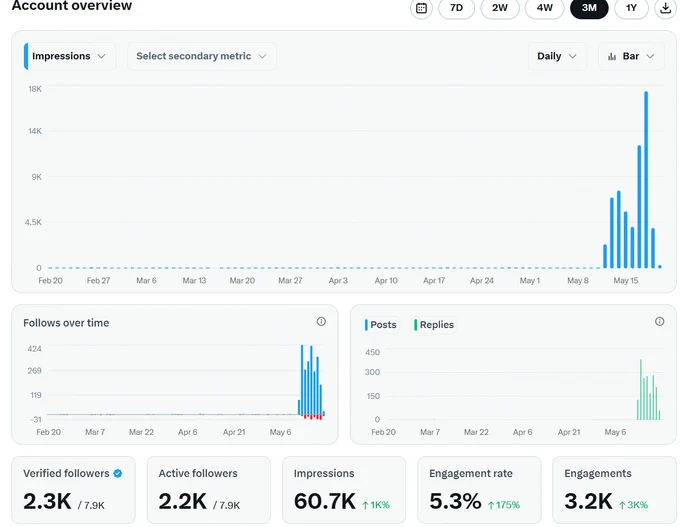Click the Follows over time title
The height and width of the screenshot is (527, 680).
click(x=66, y=323)
